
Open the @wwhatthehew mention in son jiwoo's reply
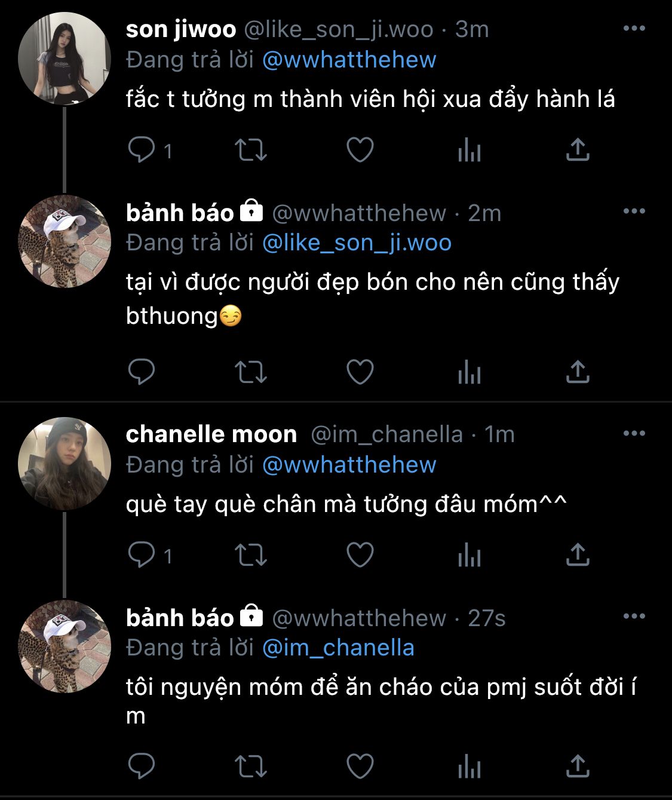(x=349, y=60)
